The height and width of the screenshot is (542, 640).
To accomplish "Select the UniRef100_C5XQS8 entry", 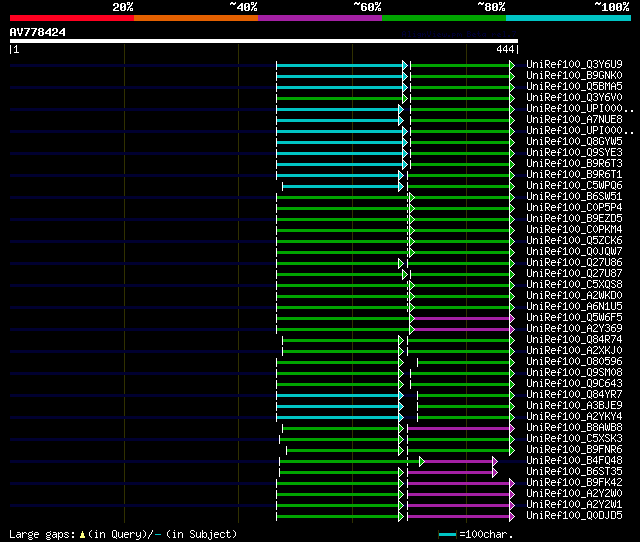I will point(574,284).
